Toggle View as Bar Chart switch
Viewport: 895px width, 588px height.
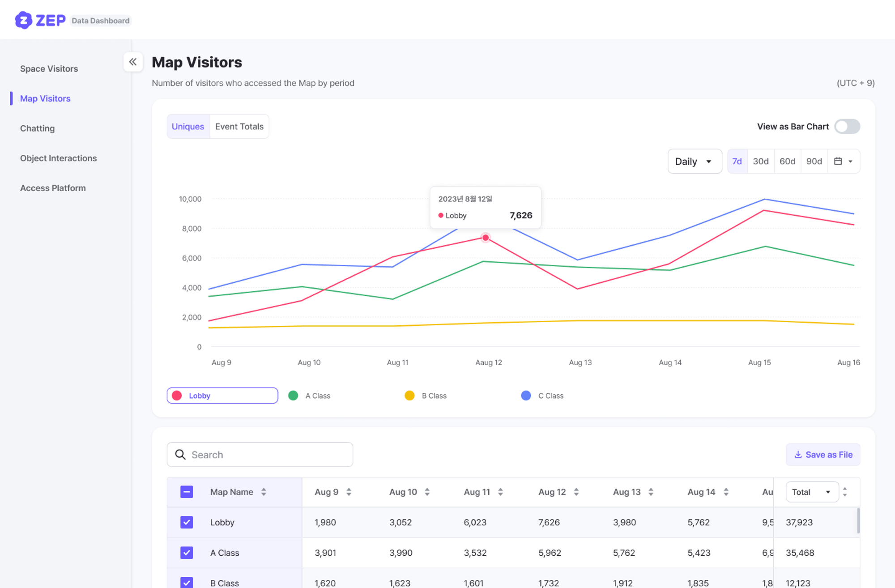coord(847,127)
